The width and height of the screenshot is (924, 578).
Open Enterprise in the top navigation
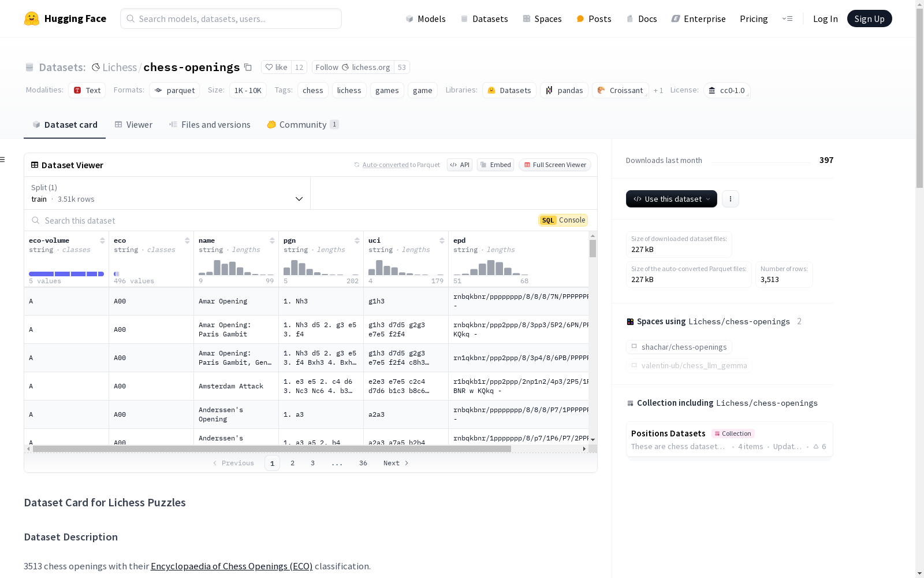698,18
